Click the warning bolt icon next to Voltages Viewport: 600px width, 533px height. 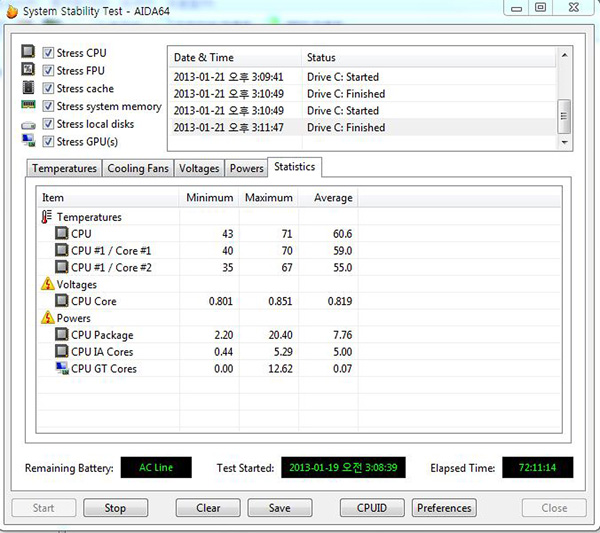pos(47,284)
